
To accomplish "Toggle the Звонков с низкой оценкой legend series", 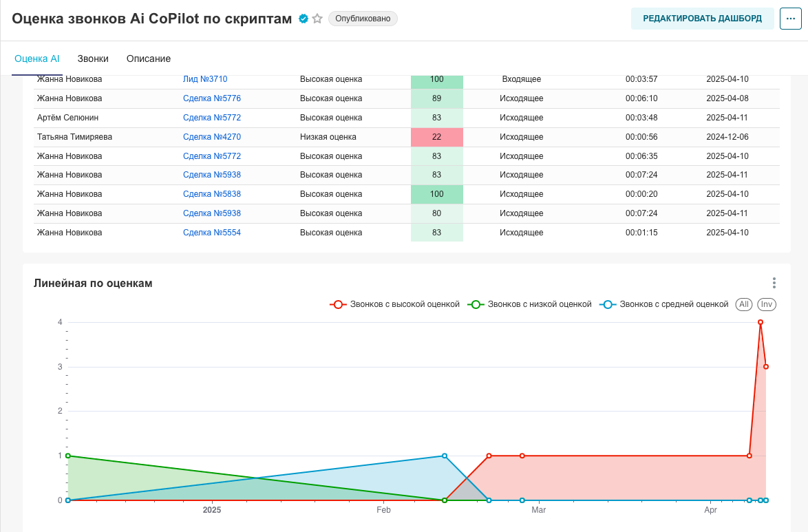I will [530, 304].
